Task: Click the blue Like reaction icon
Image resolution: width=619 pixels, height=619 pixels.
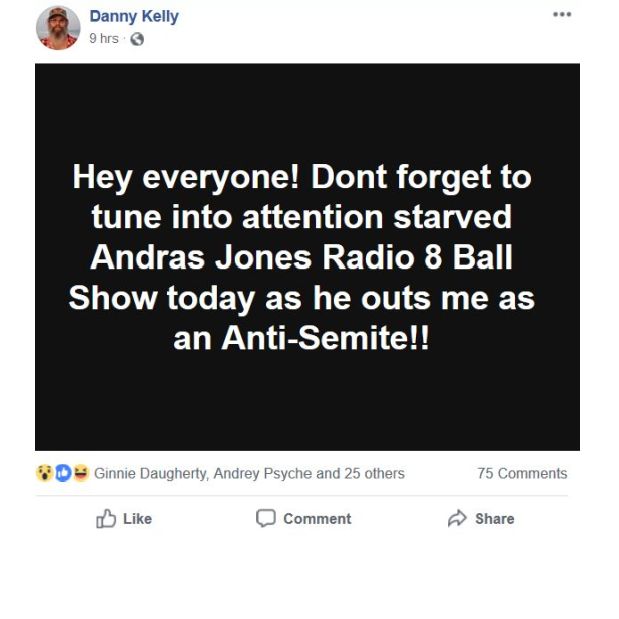Action: pyautogui.click(x=63, y=473)
